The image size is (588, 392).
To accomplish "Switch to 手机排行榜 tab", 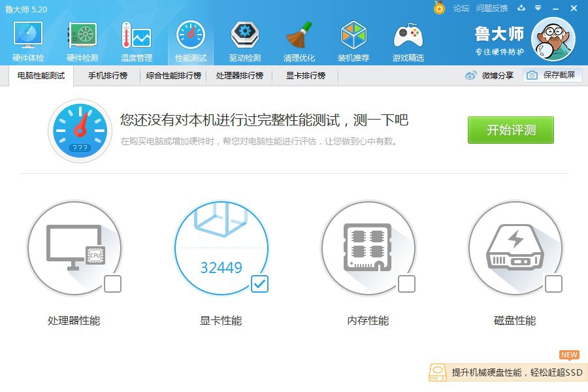I will pos(108,75).
